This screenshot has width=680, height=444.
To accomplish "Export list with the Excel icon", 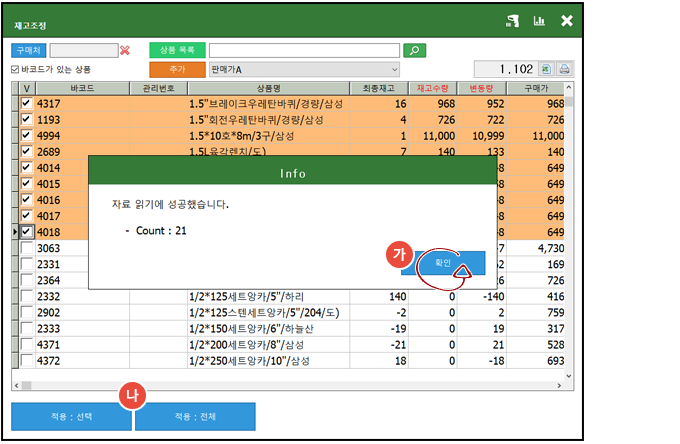I will (546, 69).
